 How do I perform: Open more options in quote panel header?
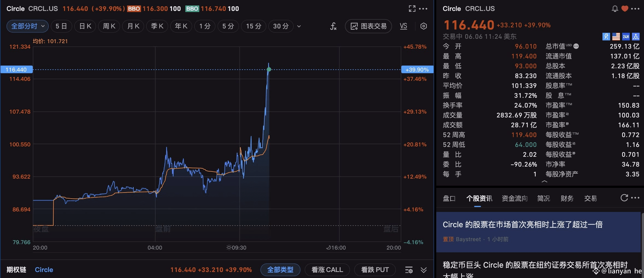[635, 9]
